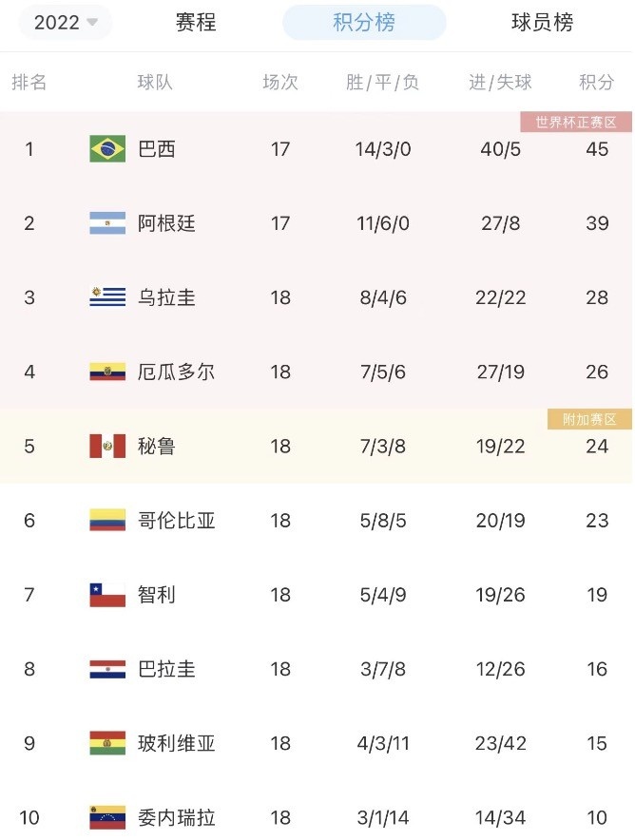
Task: Open the 2022 season dropdown
Action: [x=66, y=23]
